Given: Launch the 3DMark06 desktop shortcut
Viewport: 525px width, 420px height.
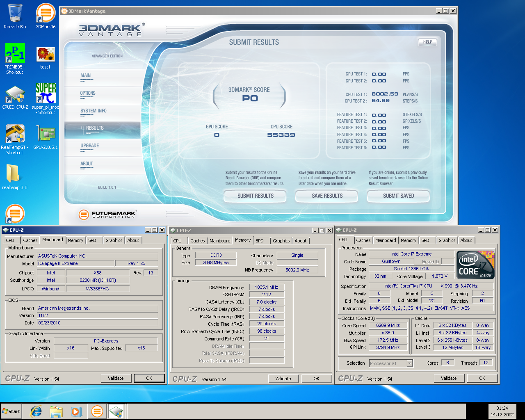Looking at the screenshot, I should pos(46,16).
